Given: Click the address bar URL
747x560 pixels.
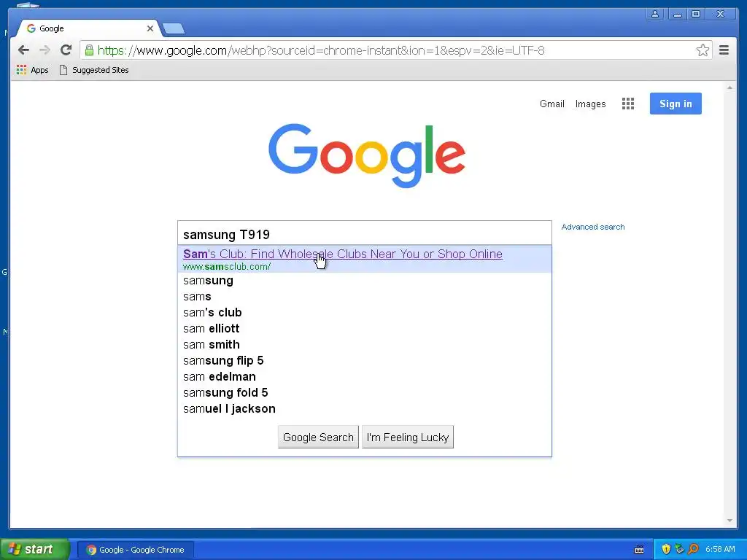Looking at the screenshot, I should (x=321, y=50).
